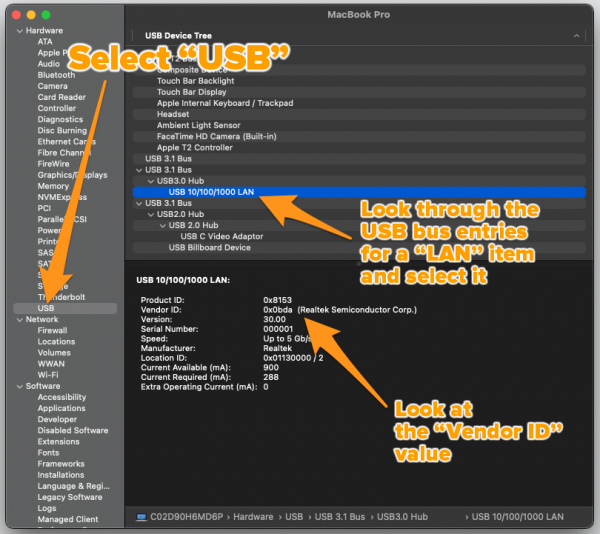
Task: Collapse the Software section in the sidebar
Action: coord(18,386)
